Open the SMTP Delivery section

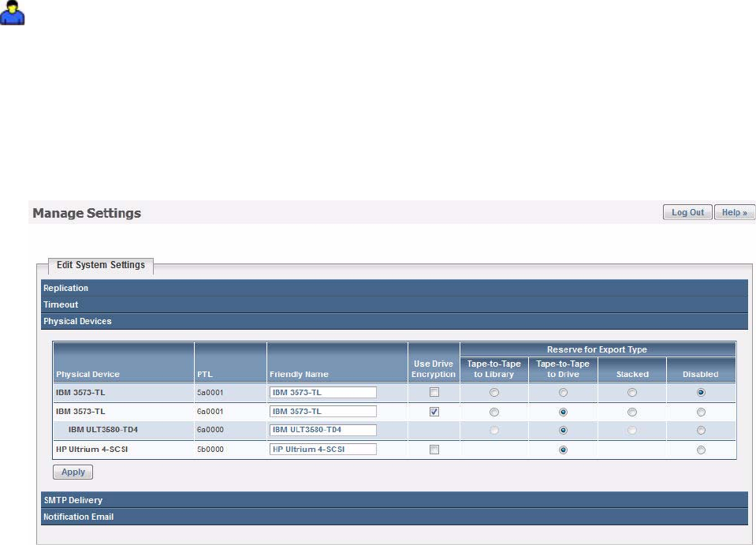tap(394, 500)
